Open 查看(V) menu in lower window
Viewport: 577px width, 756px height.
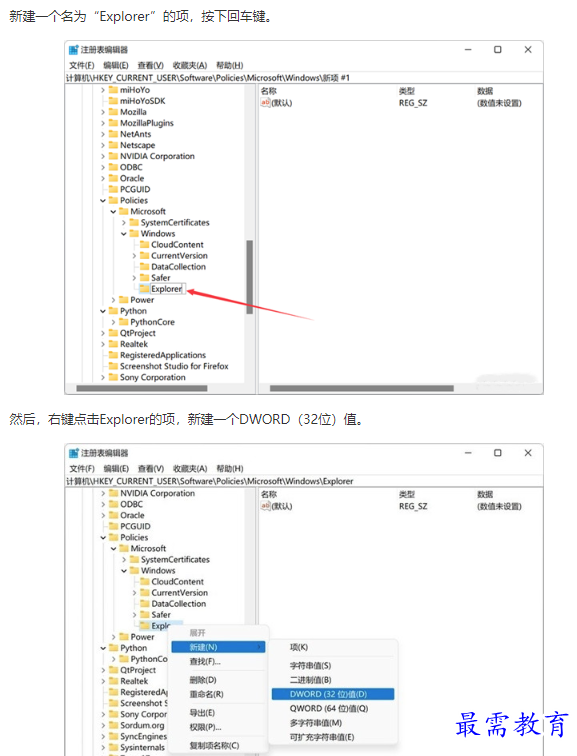pos(151,469)
